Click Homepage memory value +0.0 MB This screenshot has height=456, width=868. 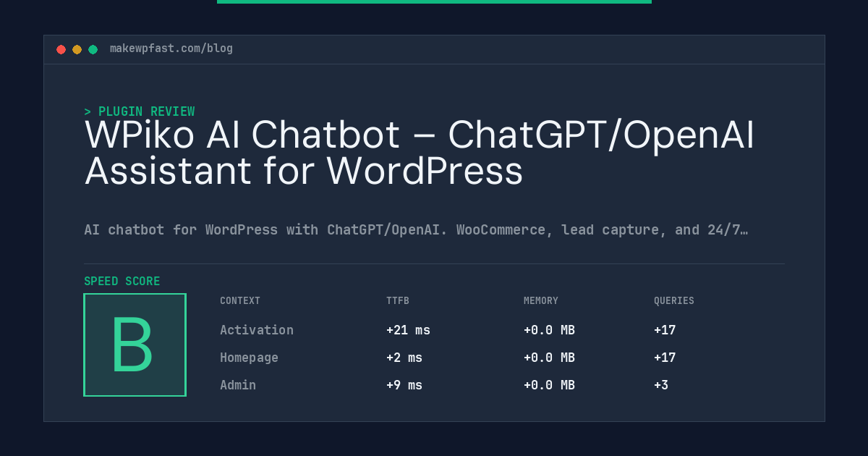click(549, 358)
